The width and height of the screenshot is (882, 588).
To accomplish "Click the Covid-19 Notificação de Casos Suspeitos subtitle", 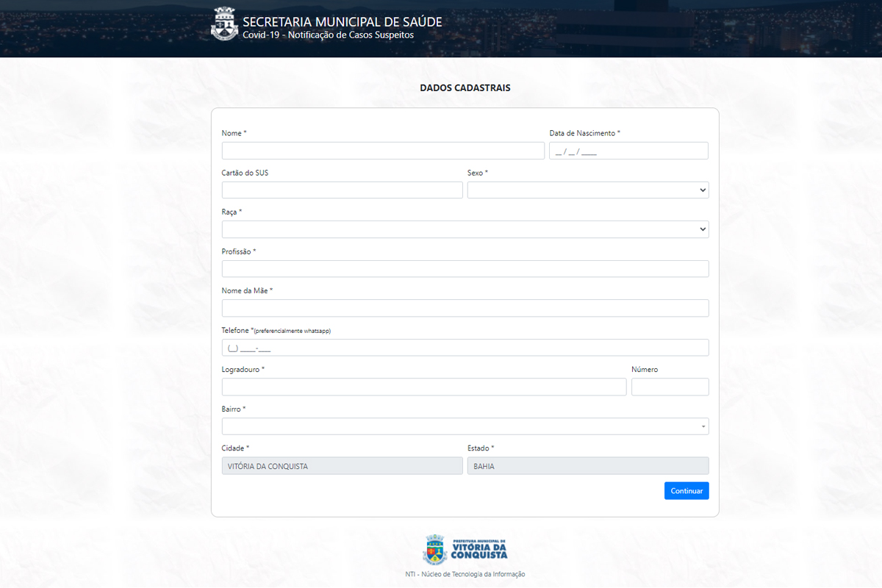I will click(328, 35).
